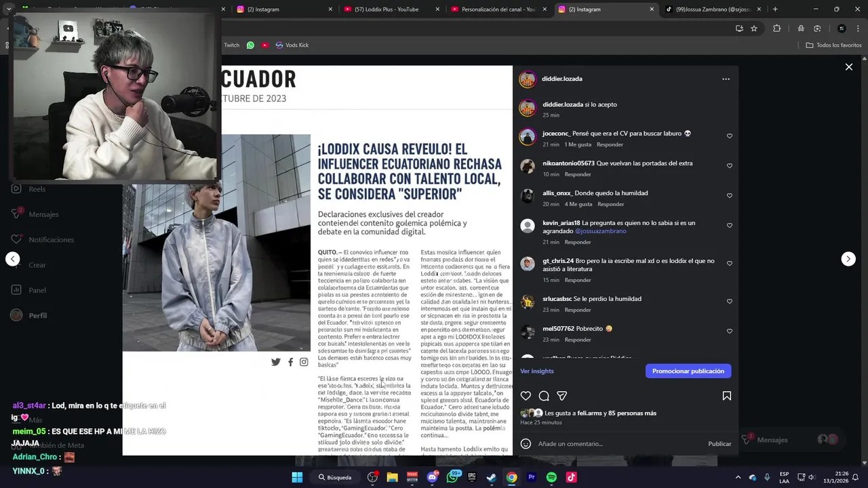Open Spotify from the taskbar
868x488 pixels.
coord(551,477)
